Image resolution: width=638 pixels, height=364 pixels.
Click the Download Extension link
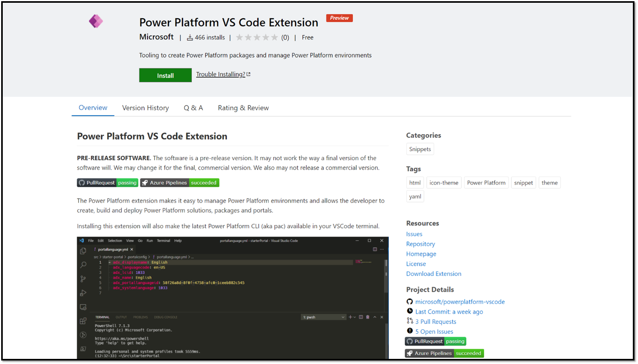[433, 274]
